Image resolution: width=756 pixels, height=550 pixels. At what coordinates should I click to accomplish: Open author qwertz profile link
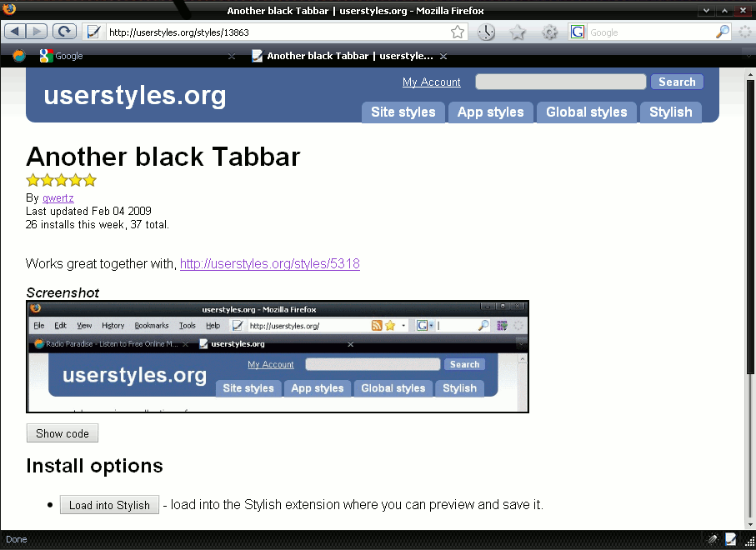58,198
